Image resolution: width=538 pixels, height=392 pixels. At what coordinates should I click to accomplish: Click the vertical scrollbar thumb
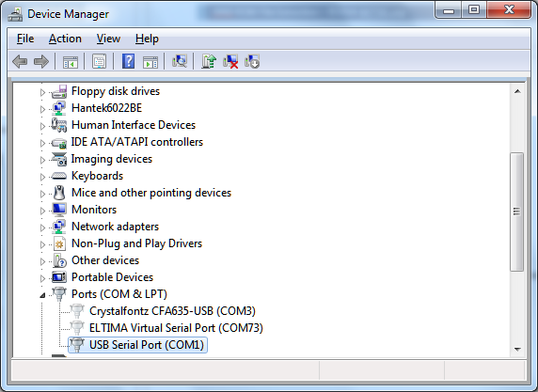click(x=516, y=212)
